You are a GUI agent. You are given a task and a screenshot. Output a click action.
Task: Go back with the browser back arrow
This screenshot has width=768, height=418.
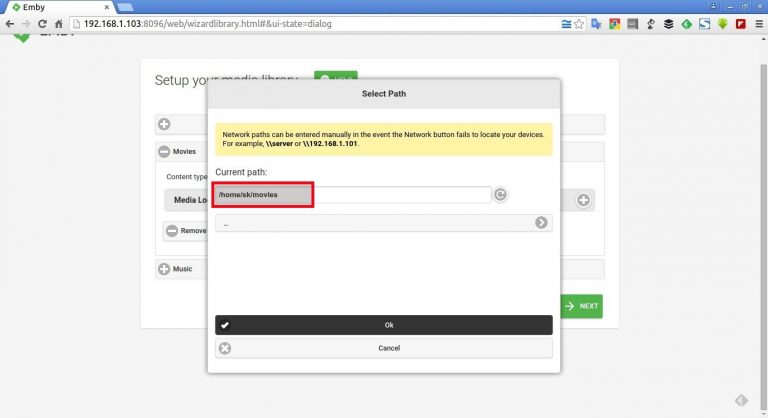pyautogui.click(x=10, y=24)
